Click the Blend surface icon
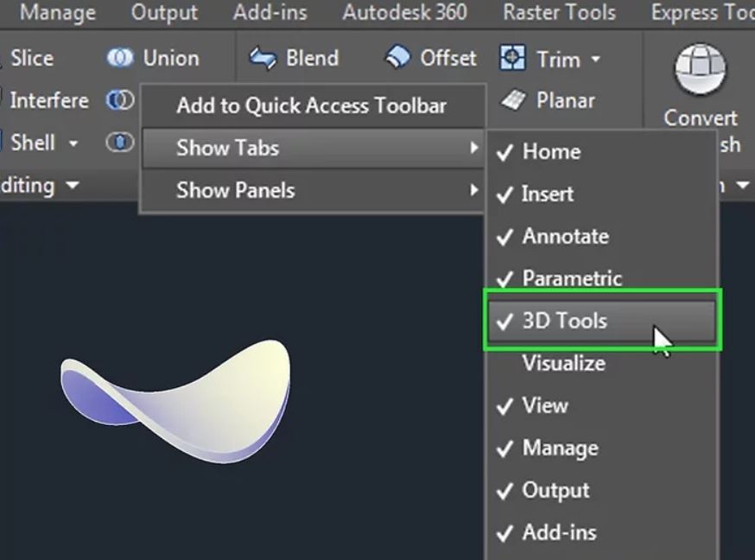Viewport: 755px width, 560px height. click(263, 59)
